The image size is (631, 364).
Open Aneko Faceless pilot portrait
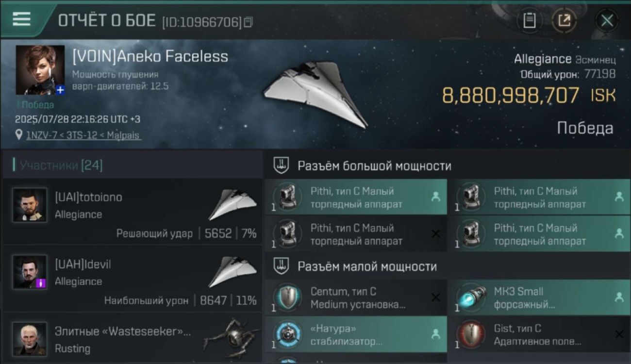[40, 70]
